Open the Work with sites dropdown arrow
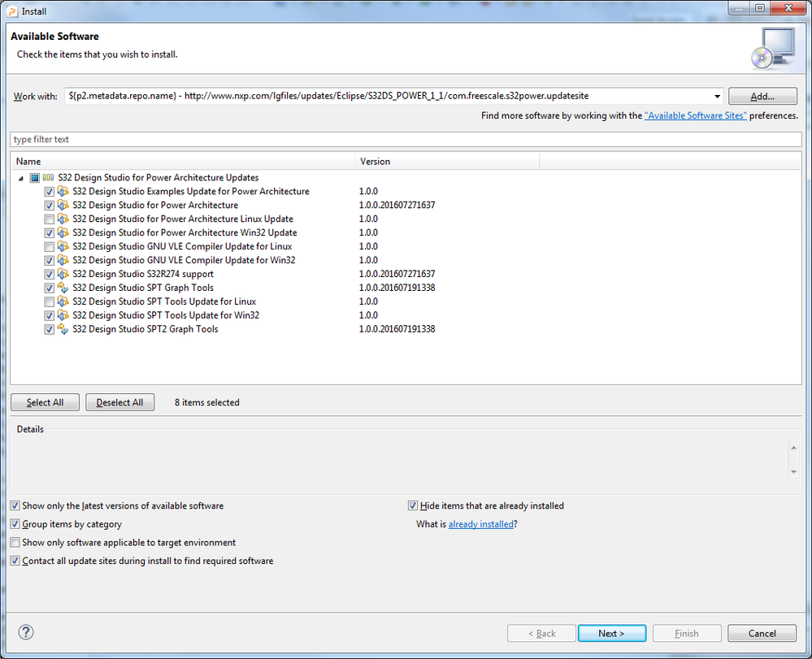 [717, 96]
